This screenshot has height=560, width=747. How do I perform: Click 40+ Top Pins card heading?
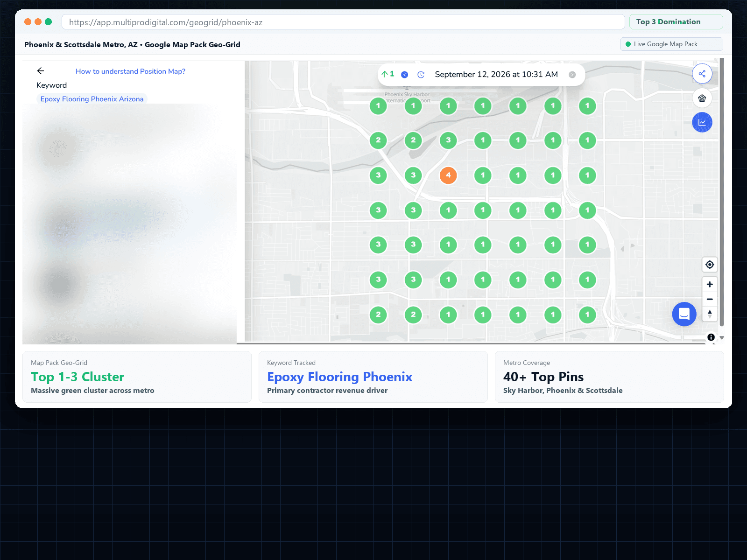pos(543,377)
